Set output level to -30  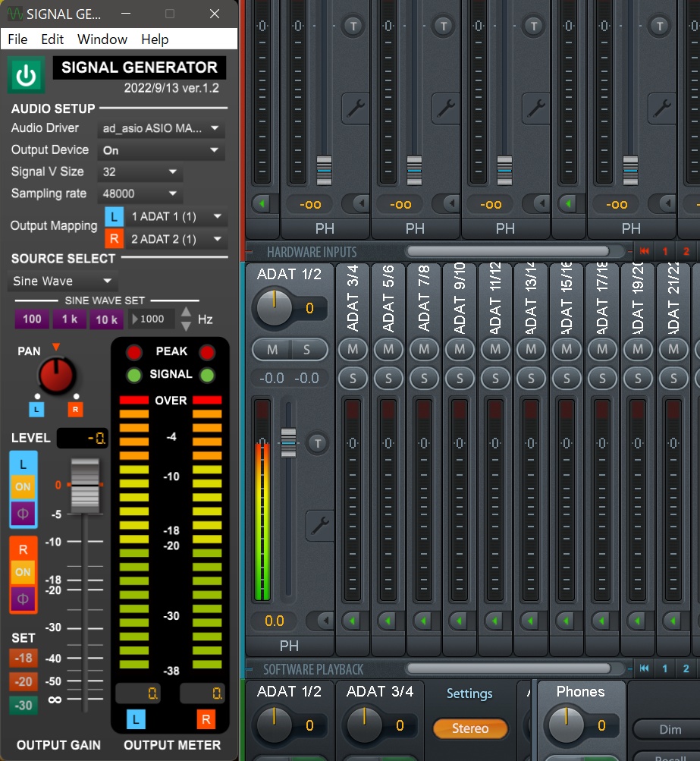[x=23, y=705]
